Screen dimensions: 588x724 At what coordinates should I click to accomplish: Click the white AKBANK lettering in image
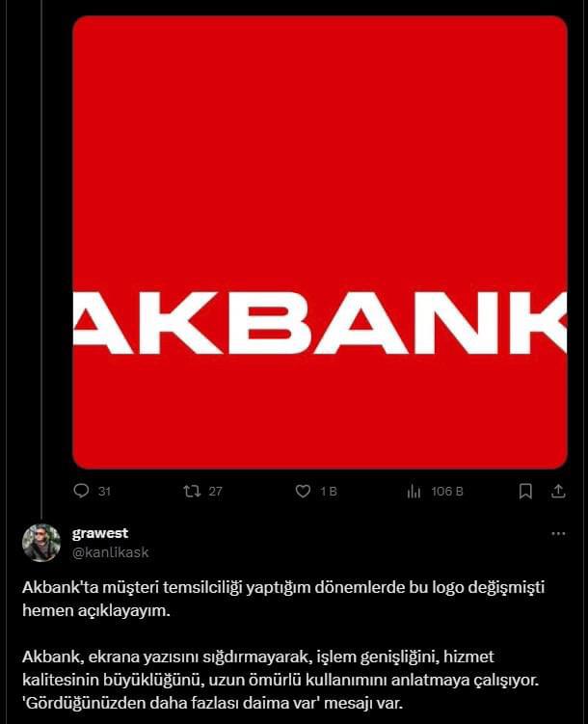tap(320, 323)
